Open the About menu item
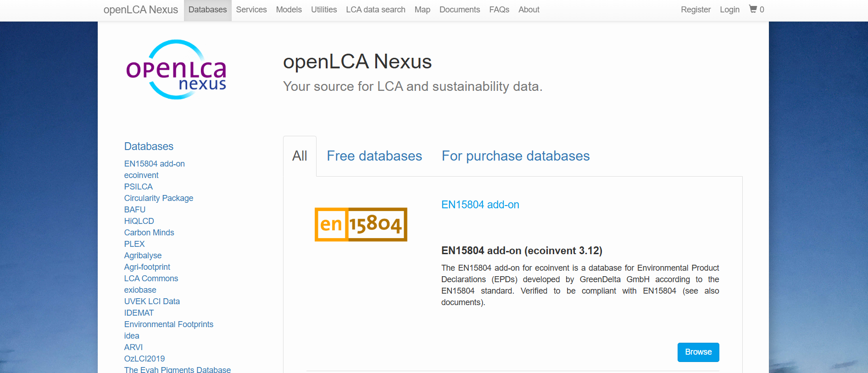Viewport: 868px width, 373px height. pyautogui.click(x=529, y=10)
